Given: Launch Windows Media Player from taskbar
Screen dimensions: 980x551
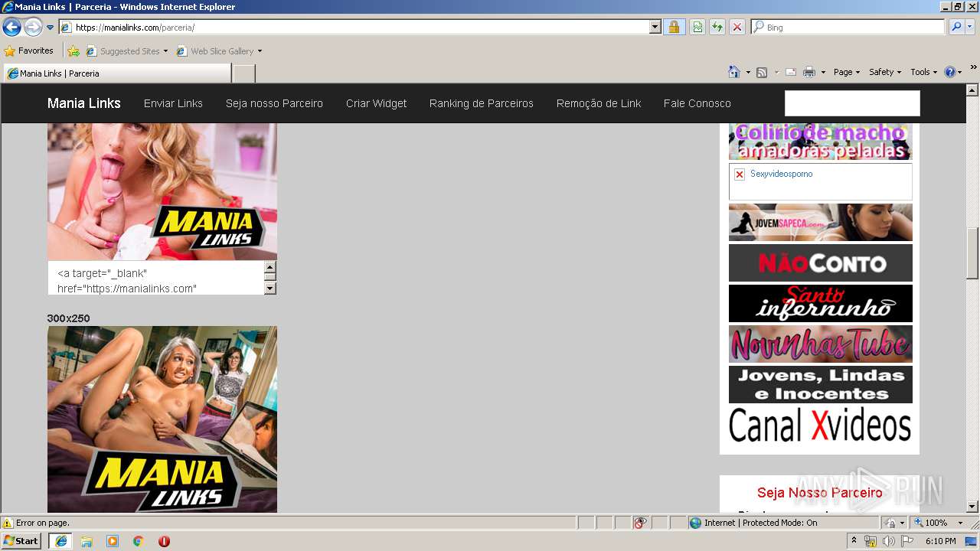Looking at the screenshot, I should click(113, 541).
